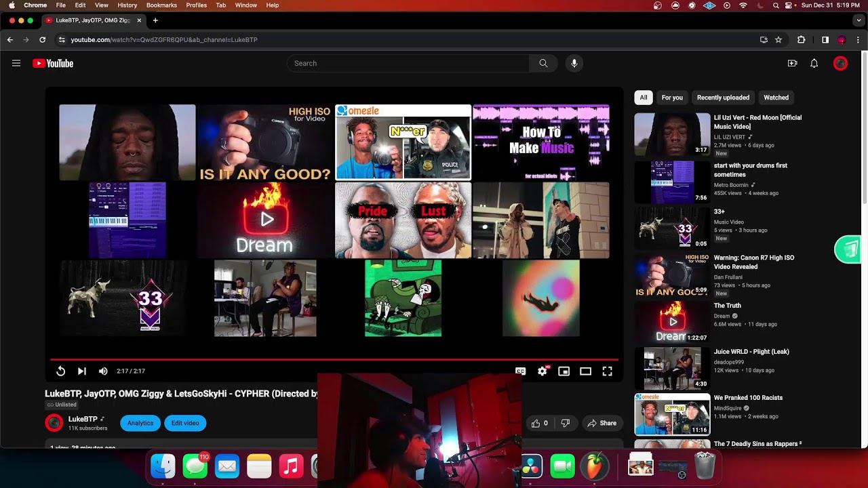Reload the page
The height and width of the screenshot is (488, 868).
click(x=42, y=39)
